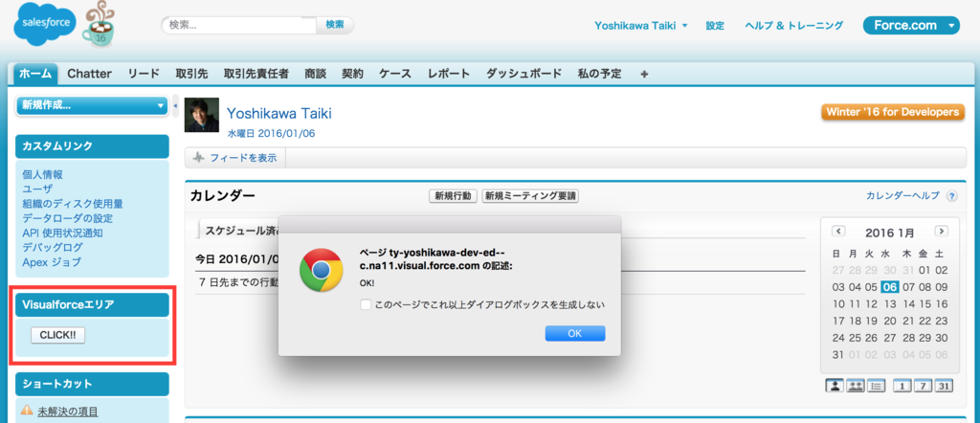The width and height of the screenshot is (980, 423).
Task: Select the highlighted date 06 in the calendar
Action: 889,287
